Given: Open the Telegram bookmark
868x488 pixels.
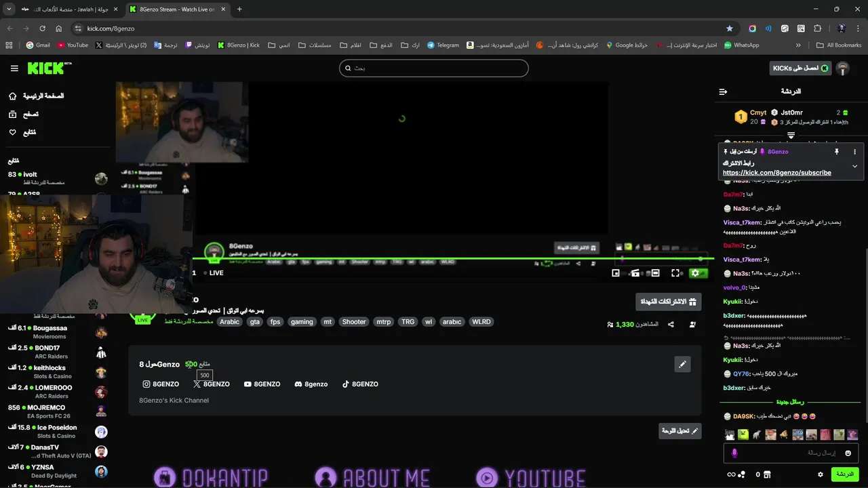Looking at the screenshot, I should point(443,45).
